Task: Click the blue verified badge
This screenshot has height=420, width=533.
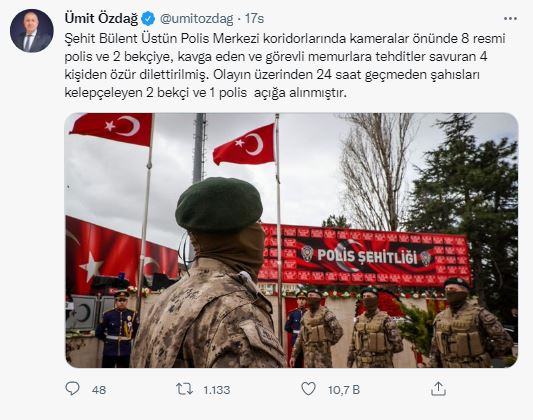Action: point(148,19)
